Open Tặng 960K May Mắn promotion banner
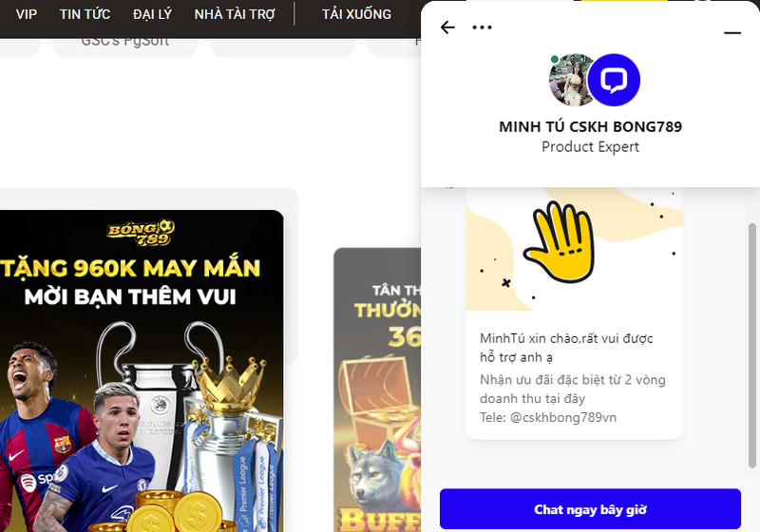Image resolution: width=760 pixels, height=532 pixels. [x=142, y=371]
